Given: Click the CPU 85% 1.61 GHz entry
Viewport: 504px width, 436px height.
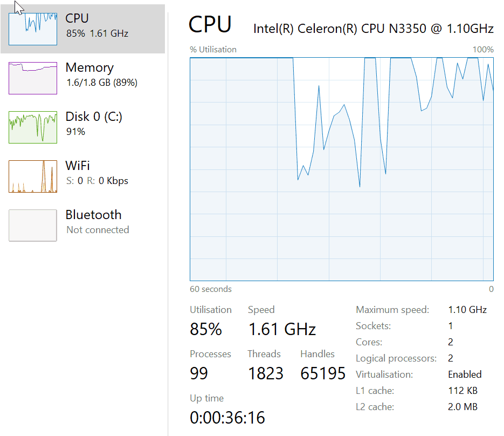Looking at the screenshot, I should click(x=97, y=33).
